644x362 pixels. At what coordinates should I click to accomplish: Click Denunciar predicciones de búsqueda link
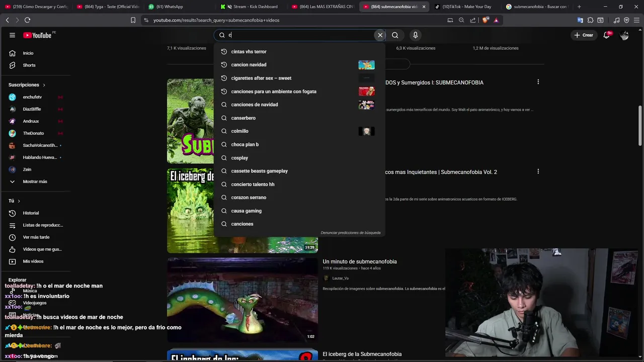point(351,233)
